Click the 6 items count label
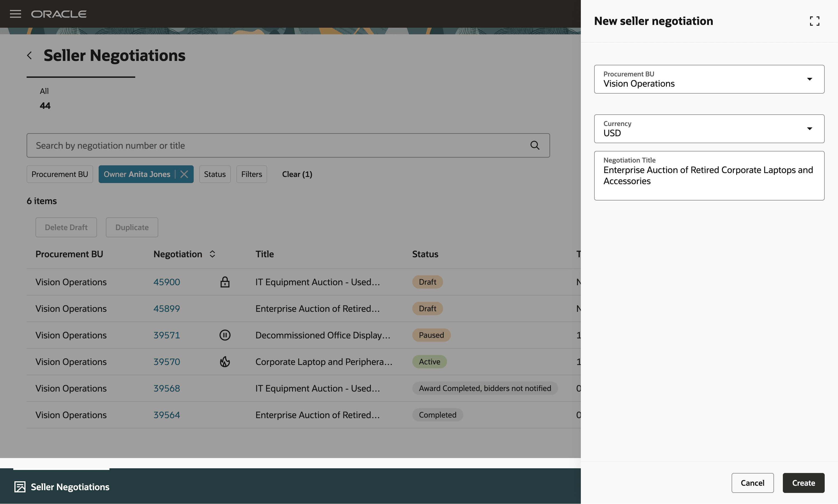 (x=42, y=201)
